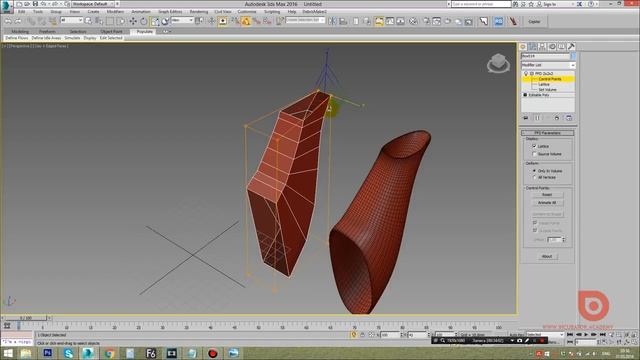Open Named Selection Sets dropdown
The height and width of the screenshot is (360, 640).
305,20
